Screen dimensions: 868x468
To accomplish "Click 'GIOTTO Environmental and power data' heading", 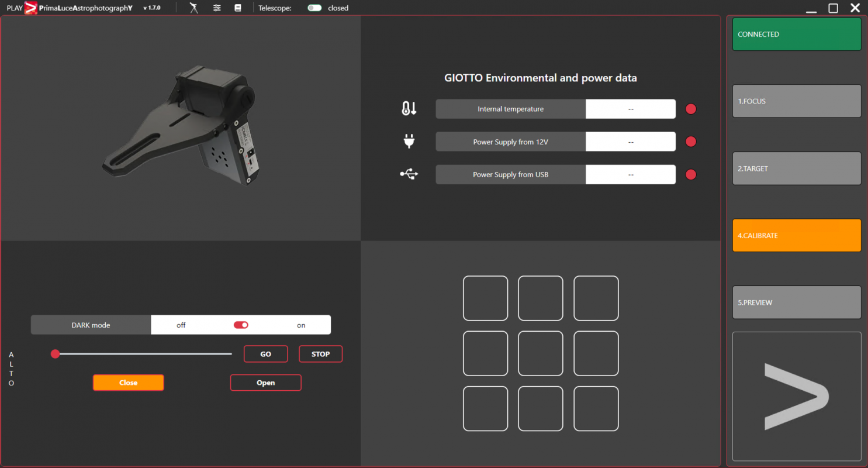I will (x=541, y=78).
